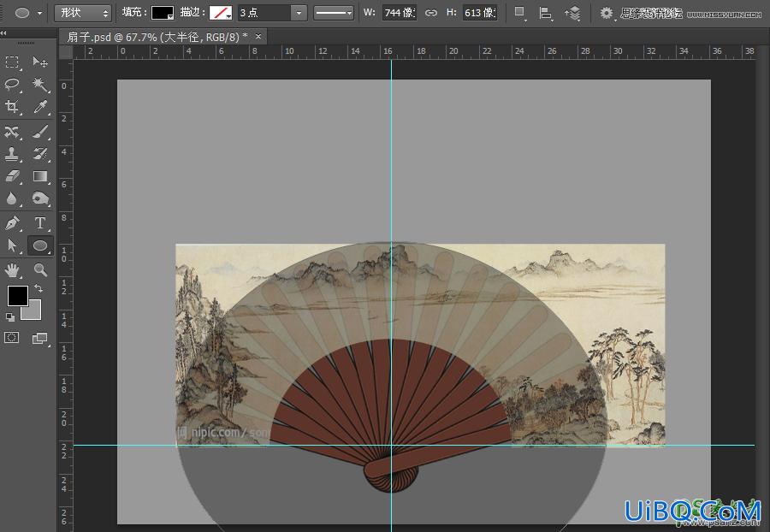770x532 pixels.
Task: Select the Lasso tool
Action: (x=12, y=84)
